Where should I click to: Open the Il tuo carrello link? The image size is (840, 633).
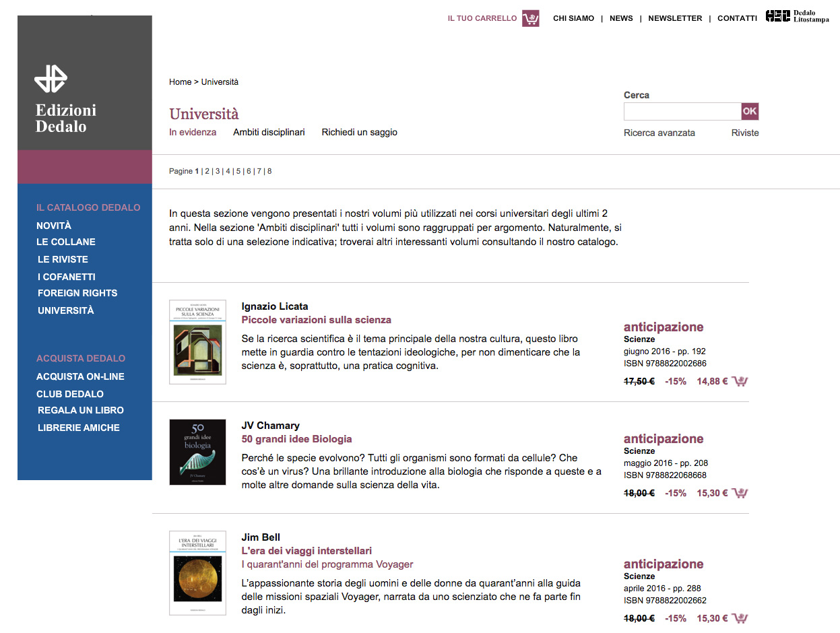(x=482, y=18)
